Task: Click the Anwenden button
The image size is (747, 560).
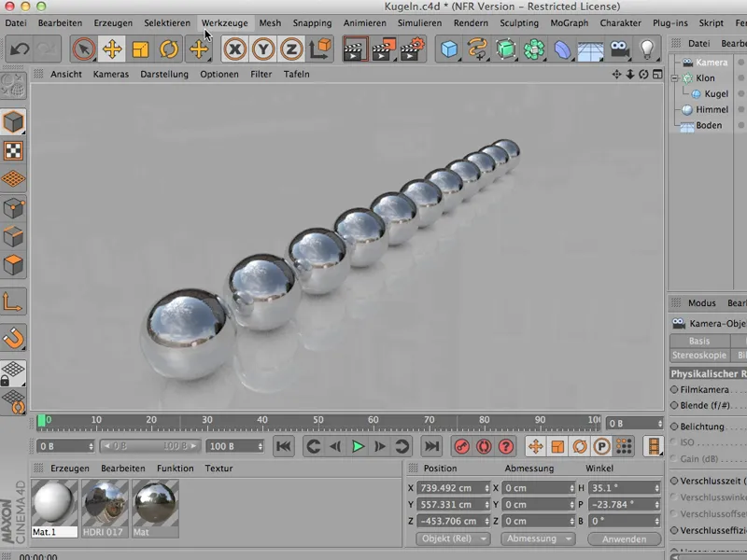Action: click(624, 539)
